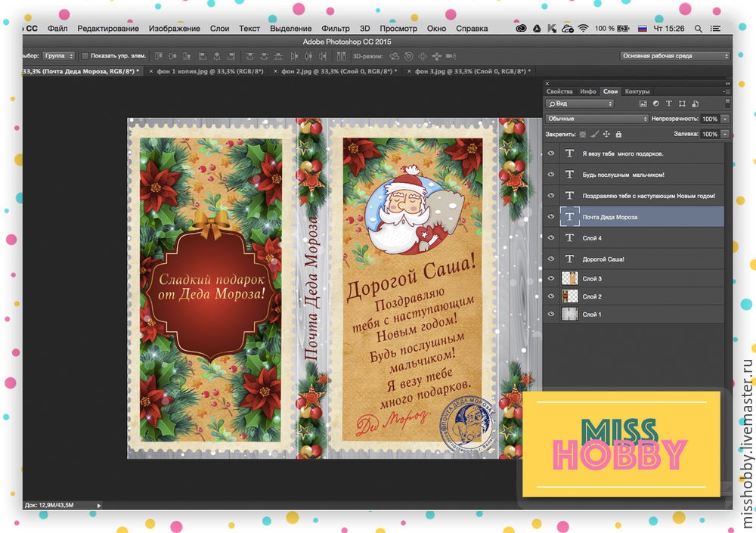
Task: Hide the 'Дорогой Саша!' text layer
Action: [x=550, y=259]
